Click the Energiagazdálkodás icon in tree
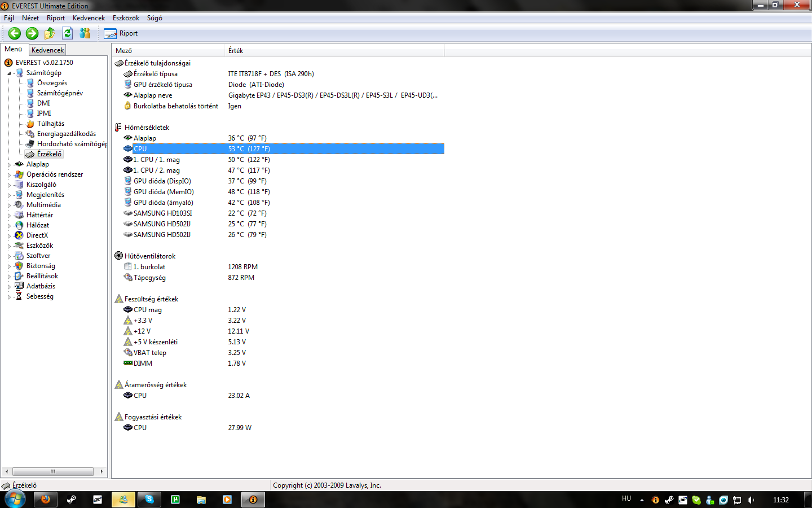The height and width of the screenshot is (508, 812). tap(30, 134)
